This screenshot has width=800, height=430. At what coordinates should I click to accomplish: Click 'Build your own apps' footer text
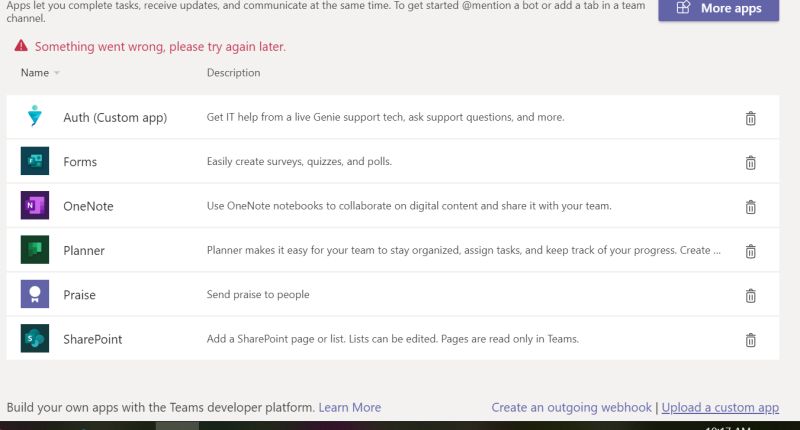160,408
